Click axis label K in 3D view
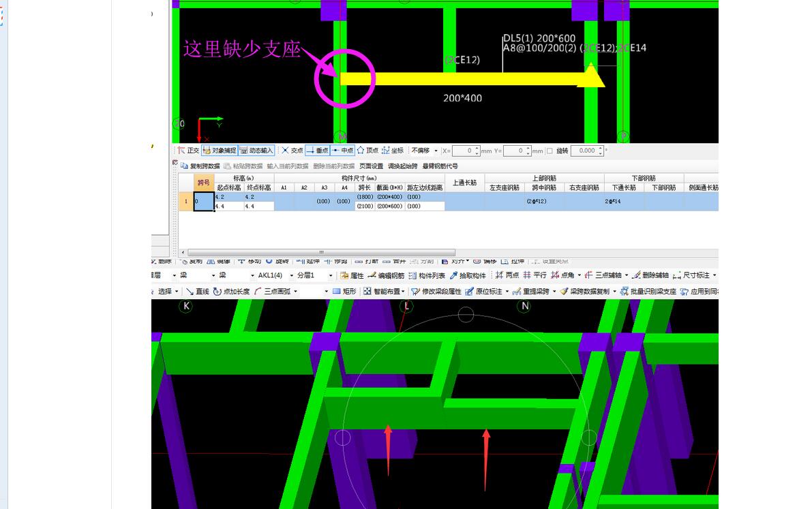This screenshot has height=509, width=812. point(186,306)
